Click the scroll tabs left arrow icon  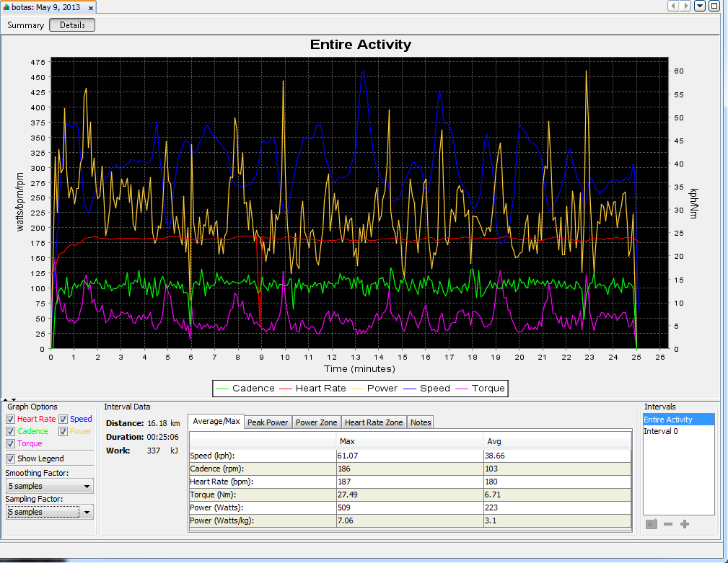click(x=673, y=6)
